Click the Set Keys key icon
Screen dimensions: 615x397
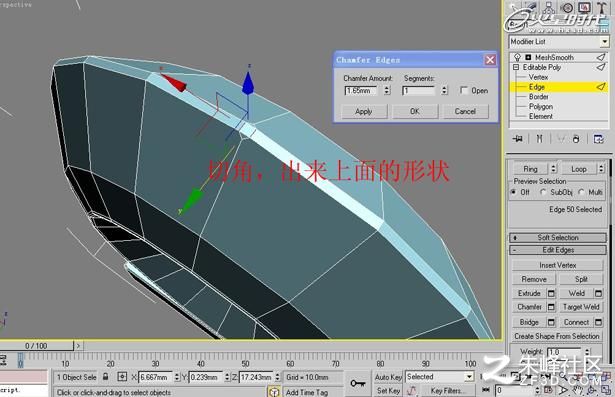[358, 383]
